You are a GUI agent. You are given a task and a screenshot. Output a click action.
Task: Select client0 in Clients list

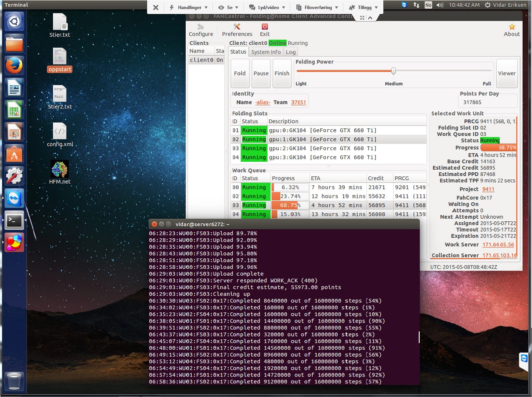point(206,60)
